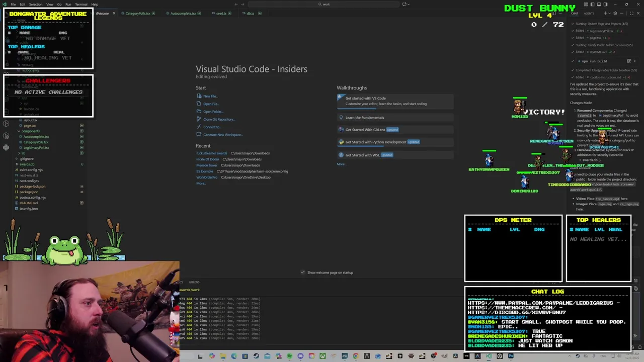Toggle the primary side bar layout button
Screen dimensions: 644x362
[x=592, y=4]
